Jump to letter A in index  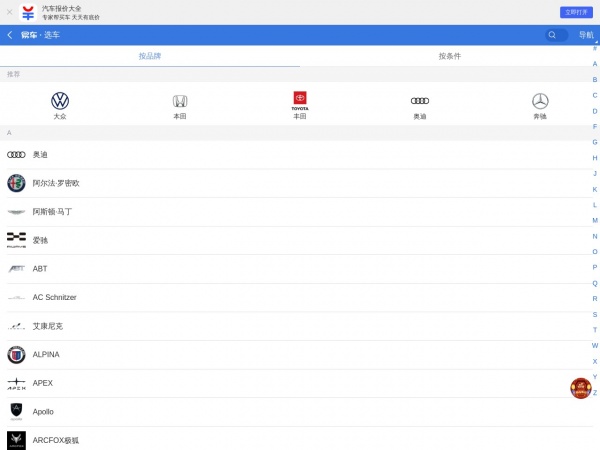(595, 64)
